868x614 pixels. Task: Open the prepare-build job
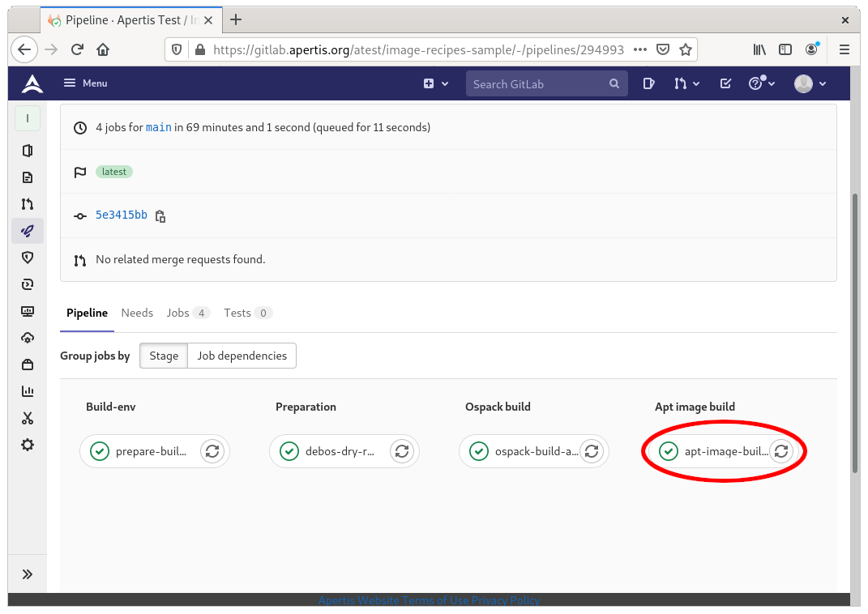(x=141, y=451)
